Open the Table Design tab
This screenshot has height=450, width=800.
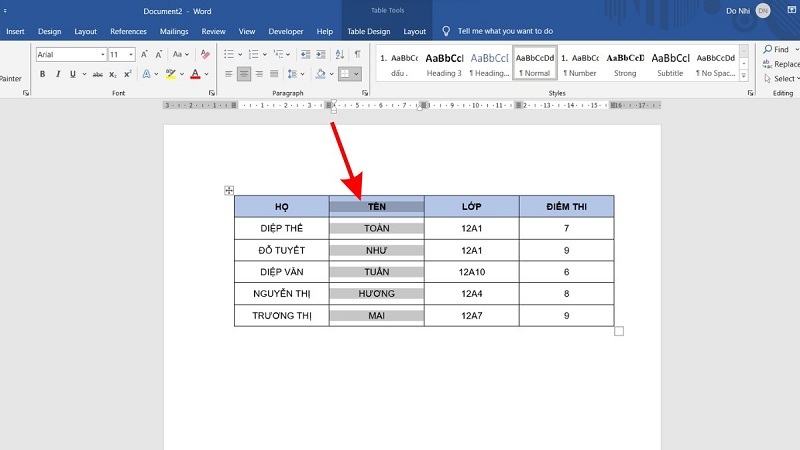tap(369, 31)
